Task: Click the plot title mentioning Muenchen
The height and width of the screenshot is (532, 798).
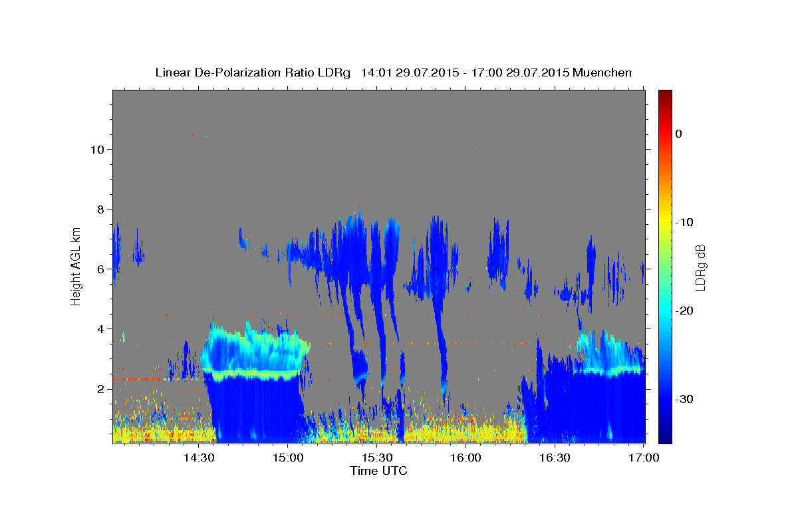Action: [x=393, y=72]
